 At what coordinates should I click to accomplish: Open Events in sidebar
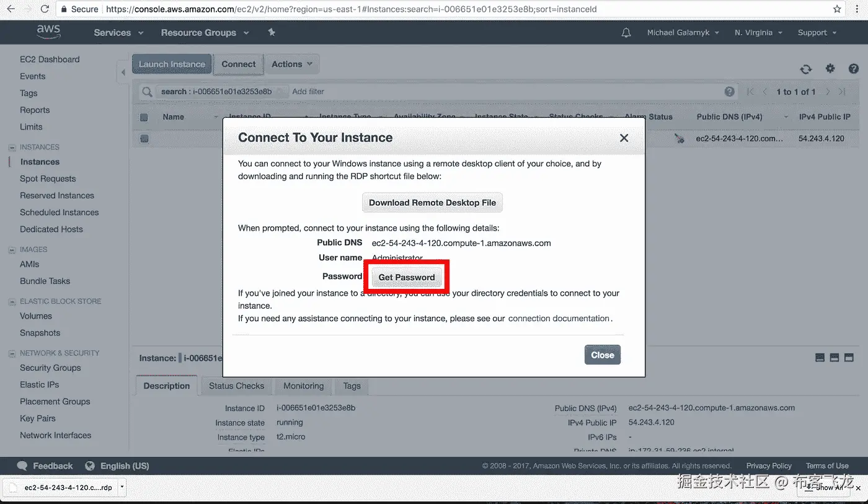tap(32, 76)
